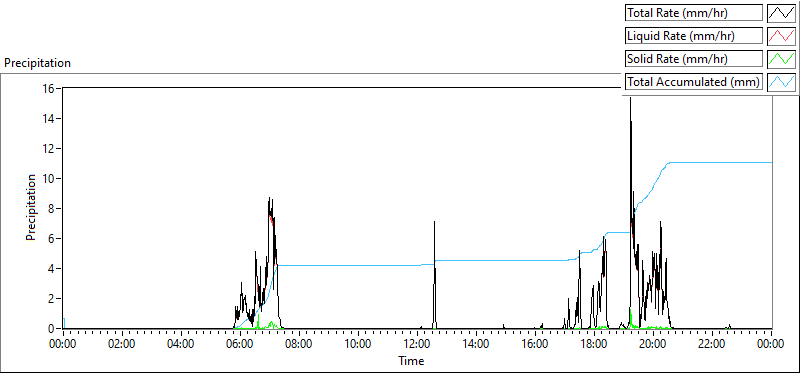Open the Solid Rate plot style icon
Image resolution: width=800 pixels, height=373 pixels.
point(781,58)
